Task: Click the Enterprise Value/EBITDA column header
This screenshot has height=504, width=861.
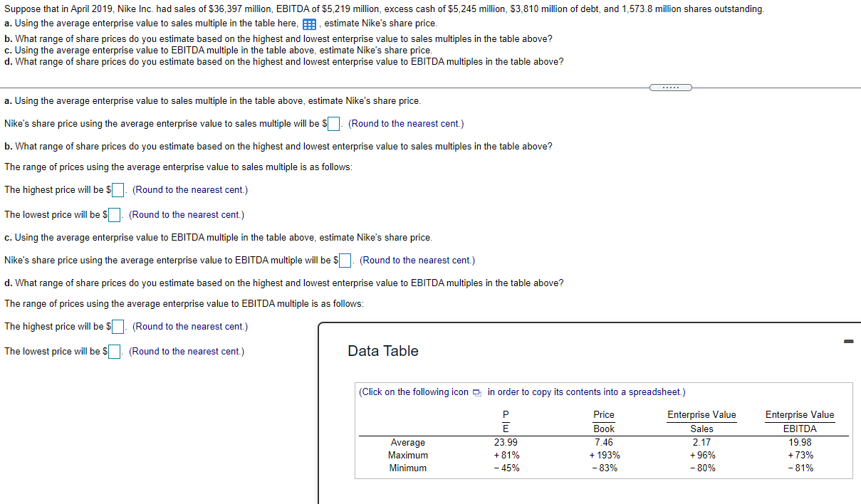Action: click(x=800, y=421)
